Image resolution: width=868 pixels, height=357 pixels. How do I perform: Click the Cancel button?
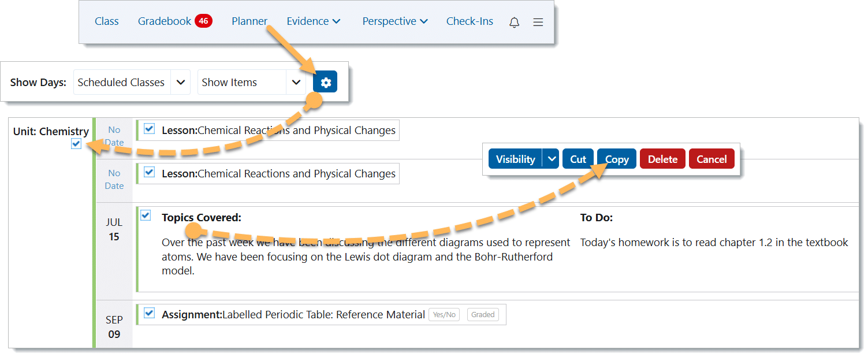711,159
